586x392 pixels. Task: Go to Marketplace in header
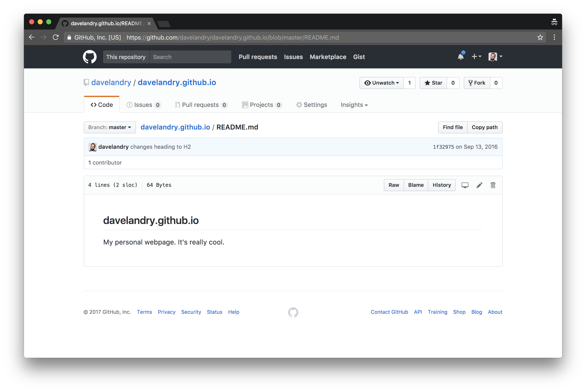[328, 57]
